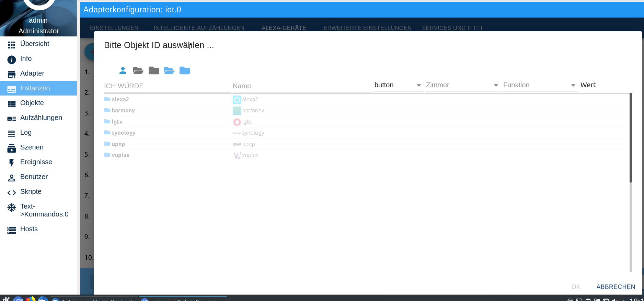The width and height of the screenshot is (644, 301).
Task: Open Übersicht in the sidebar
Action: 38,44
